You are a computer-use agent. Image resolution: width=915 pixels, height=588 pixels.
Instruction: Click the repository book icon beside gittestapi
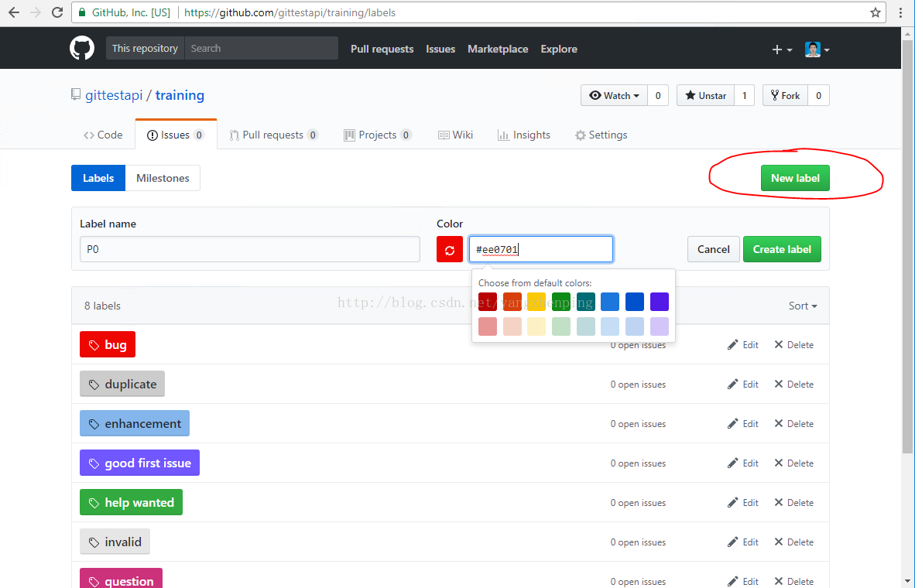coord(76,94)
